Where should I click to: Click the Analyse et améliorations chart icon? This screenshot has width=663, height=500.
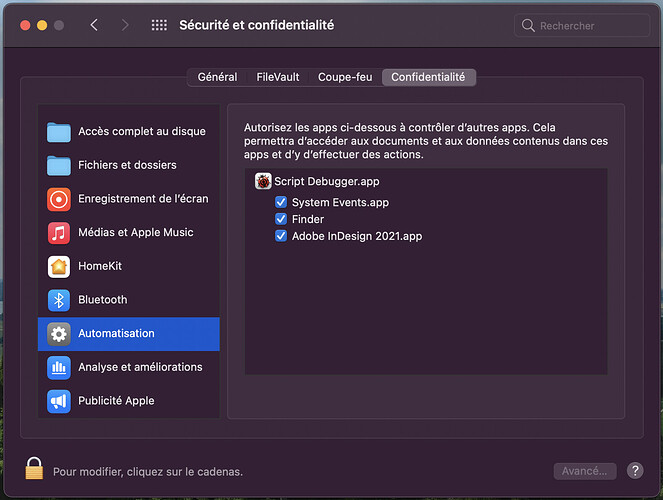59,368
